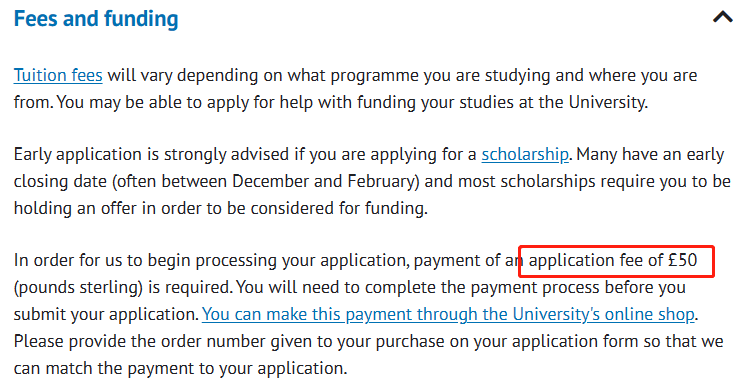Click the word February
Image resolution: width=736 pixels, height=385 pixels.
[383, 181]
